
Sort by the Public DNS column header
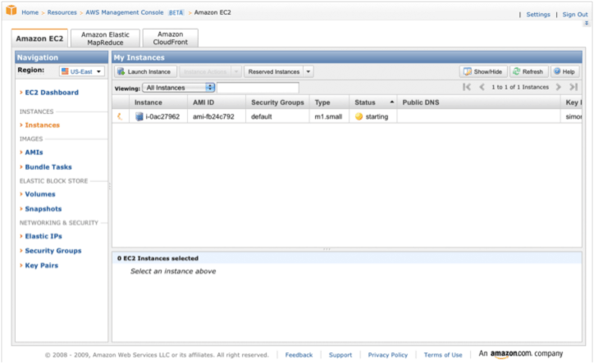click(x=479, y=102)
